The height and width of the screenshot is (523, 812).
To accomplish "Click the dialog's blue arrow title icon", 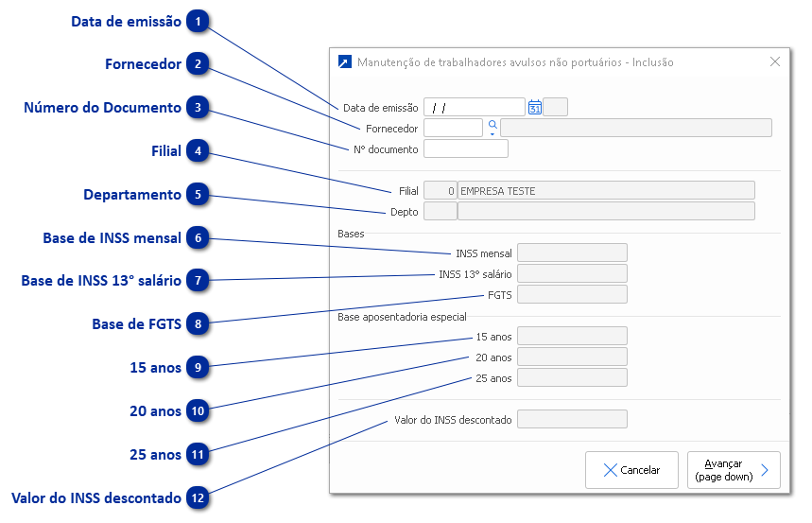I will [345, 61].
